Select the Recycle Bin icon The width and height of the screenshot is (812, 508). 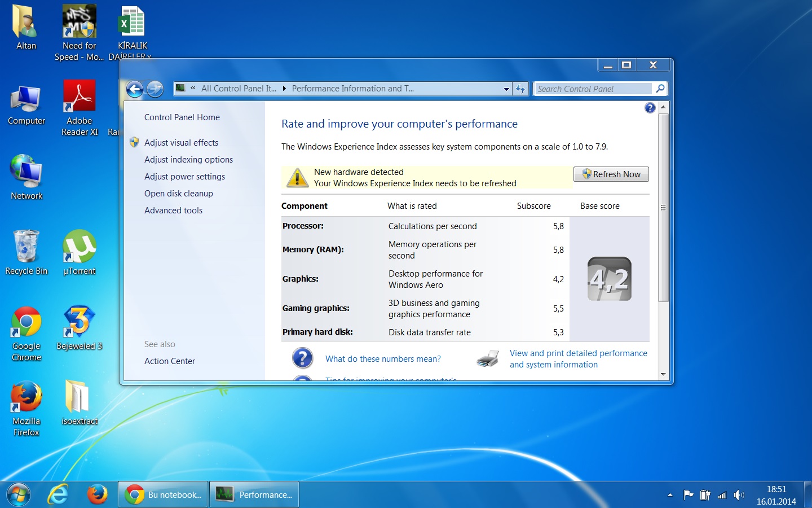(26, 252)
